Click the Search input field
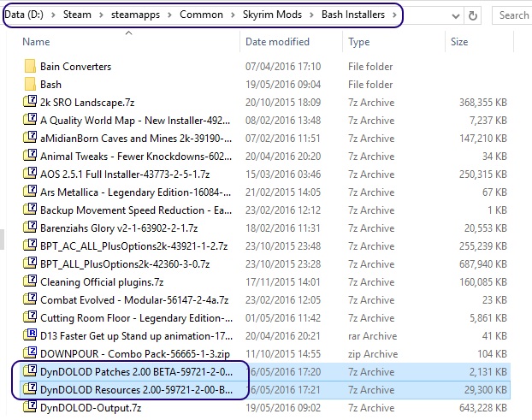Screen dimensions: 532x420 point(512,15)
